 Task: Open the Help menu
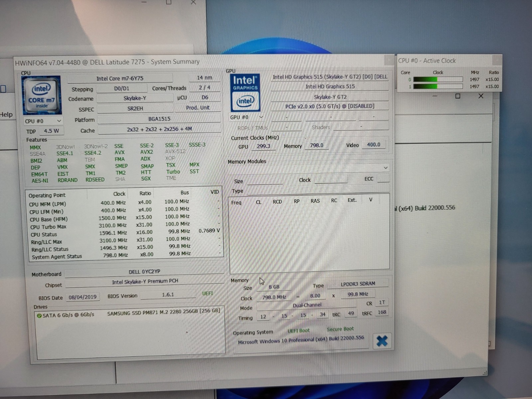[x=6, y=114]
